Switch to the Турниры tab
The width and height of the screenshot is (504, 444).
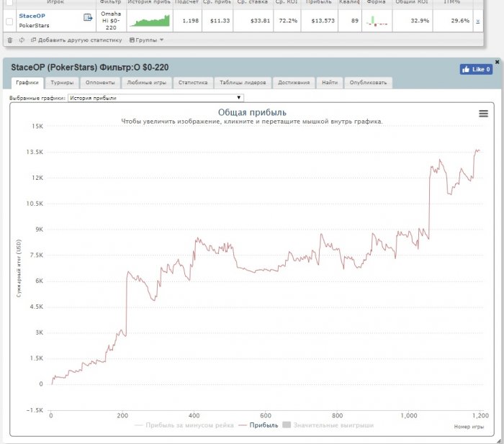coord(62,83)
